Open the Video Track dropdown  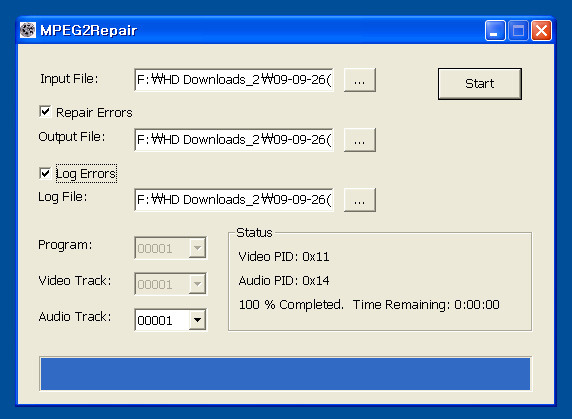coord(197,284)
